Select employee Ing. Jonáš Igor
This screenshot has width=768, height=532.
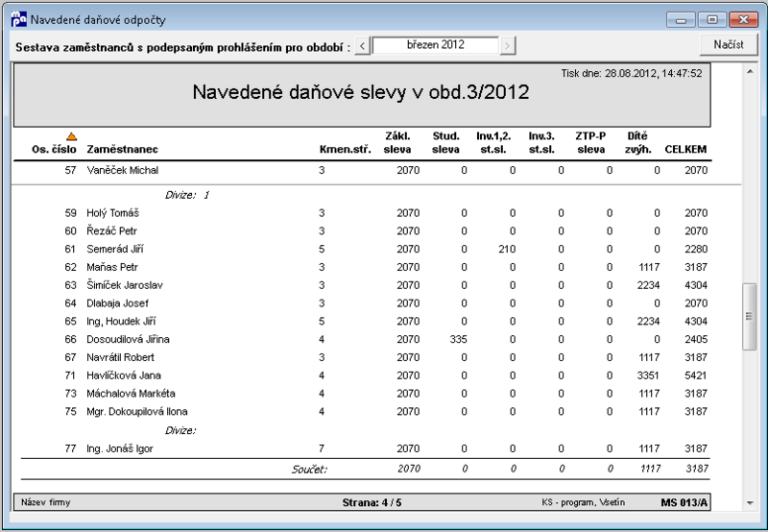(x=120, y=448)
